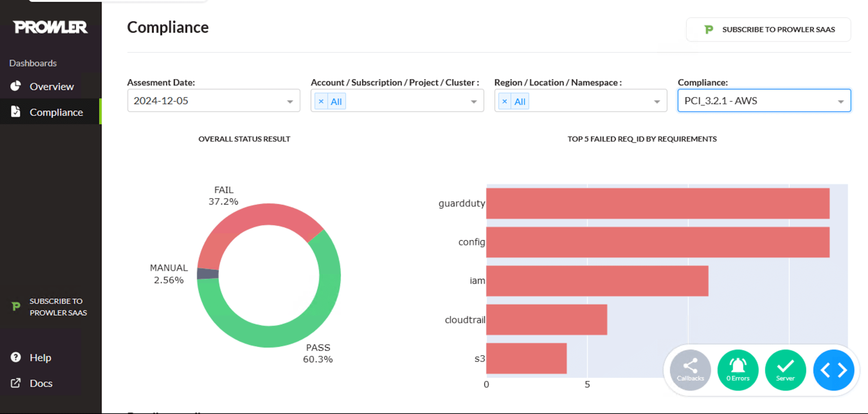Click the guardduty axis label
The width and height of the screenshot is (868, 414).
462,203
